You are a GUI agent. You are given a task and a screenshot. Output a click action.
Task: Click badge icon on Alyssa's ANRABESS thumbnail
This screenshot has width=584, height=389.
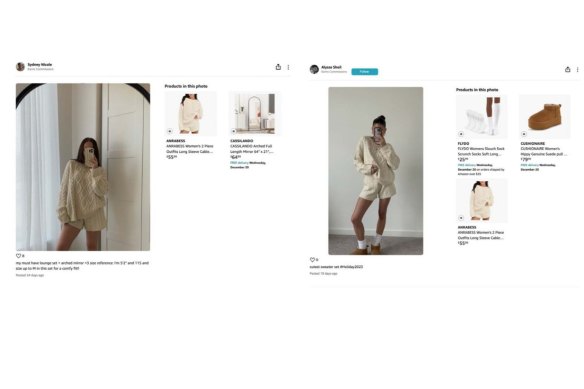[x=461, y=218]
